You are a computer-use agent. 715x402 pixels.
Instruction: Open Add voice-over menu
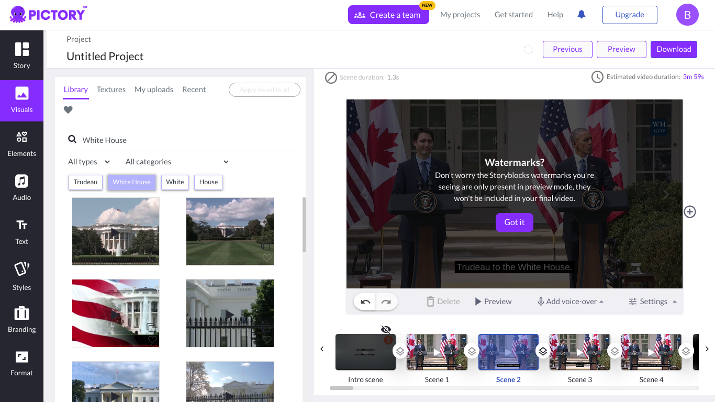pyautogui.click(x=570, y=301)
